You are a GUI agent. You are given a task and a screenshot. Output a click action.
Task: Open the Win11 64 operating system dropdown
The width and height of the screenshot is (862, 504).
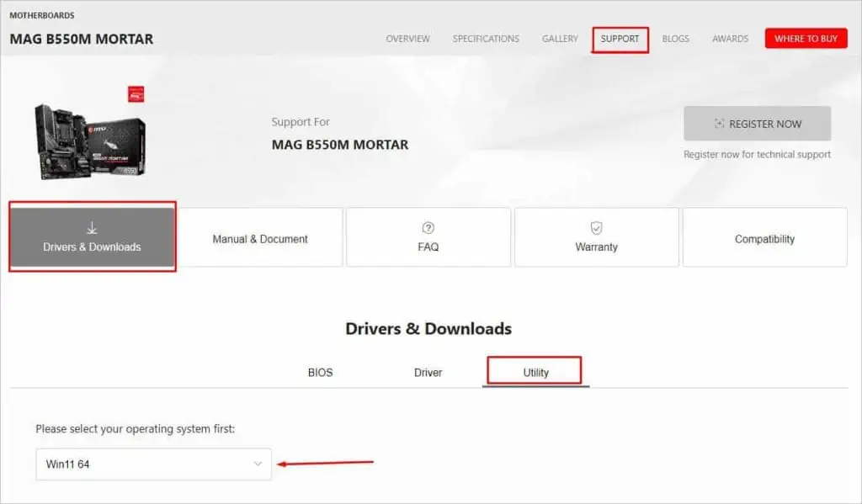click(x=153, y=464)
